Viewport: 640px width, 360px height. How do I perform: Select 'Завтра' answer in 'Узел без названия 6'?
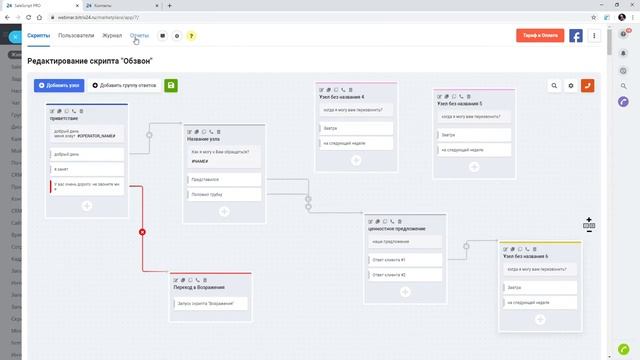pyautogui.click(x=540, y=287)
